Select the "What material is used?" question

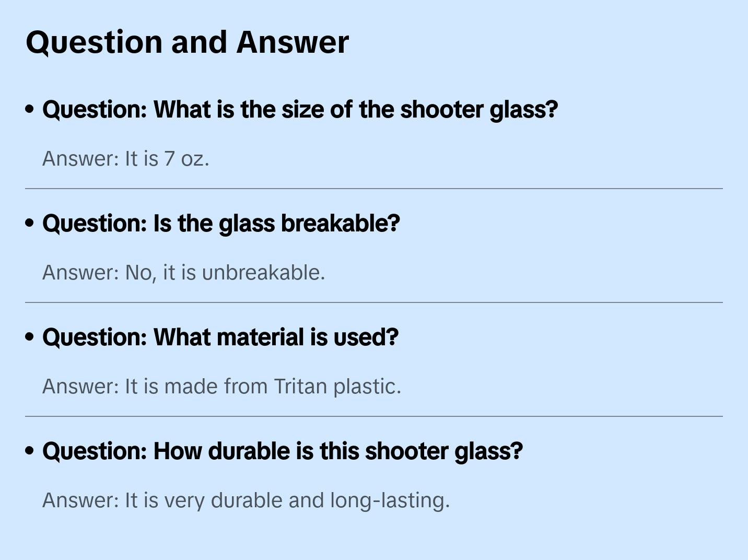click(x=220, y=337)
